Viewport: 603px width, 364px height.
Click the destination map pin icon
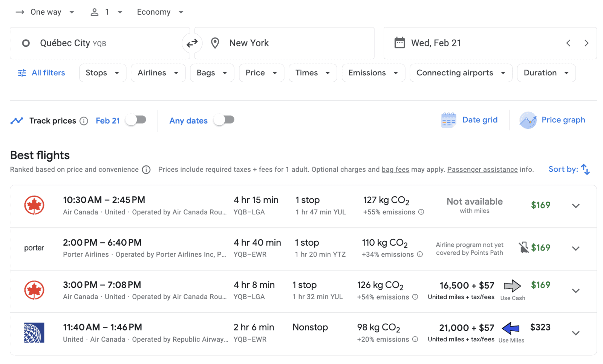coord(215,43)
